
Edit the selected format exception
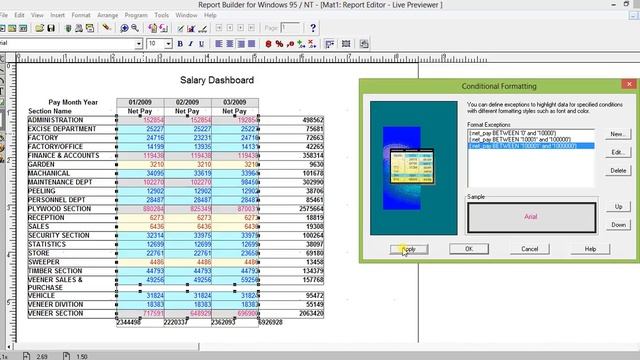pyautogui.click(x=618, y=152)
